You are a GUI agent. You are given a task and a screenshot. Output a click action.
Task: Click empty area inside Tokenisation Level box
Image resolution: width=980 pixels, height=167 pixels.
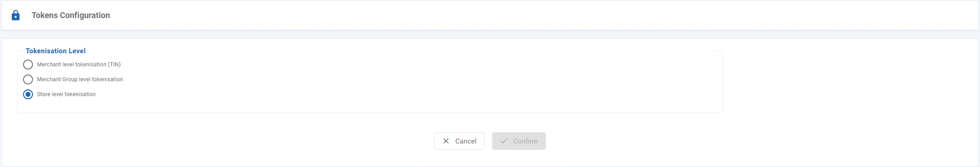click(x=406, y=81)
